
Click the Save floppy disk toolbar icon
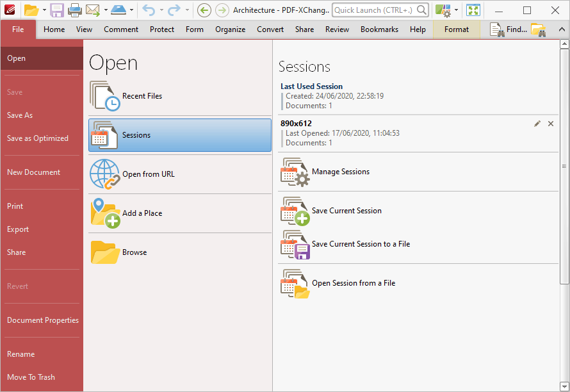tap(57, 10)
